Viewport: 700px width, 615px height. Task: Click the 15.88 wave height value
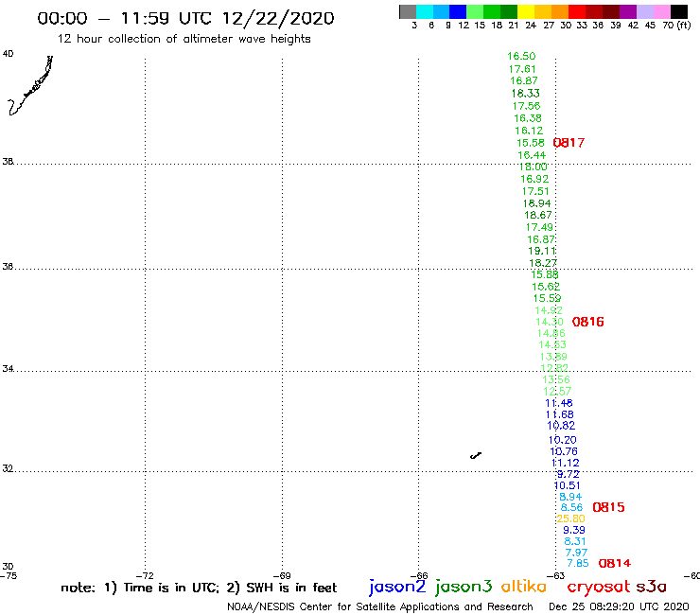click(x=545, y=274)
